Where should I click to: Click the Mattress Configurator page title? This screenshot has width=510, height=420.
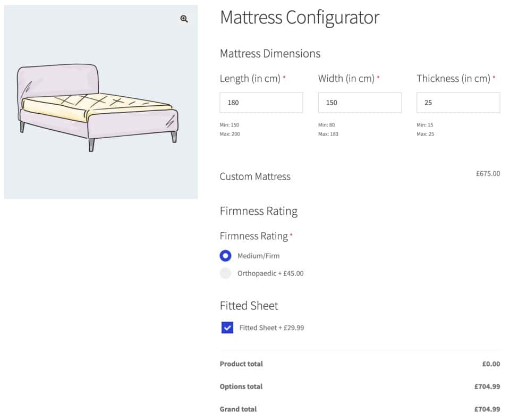point(299,18)
